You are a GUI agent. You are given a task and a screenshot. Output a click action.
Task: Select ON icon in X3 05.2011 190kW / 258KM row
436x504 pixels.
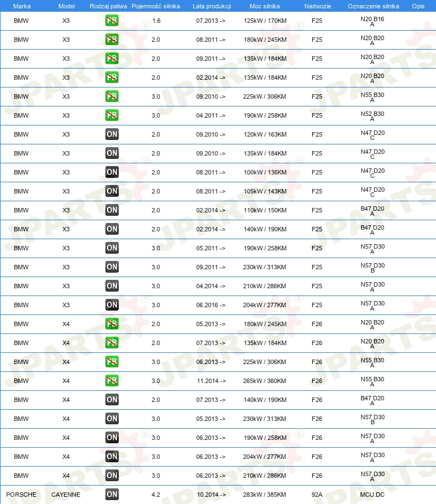click(112, 248)
